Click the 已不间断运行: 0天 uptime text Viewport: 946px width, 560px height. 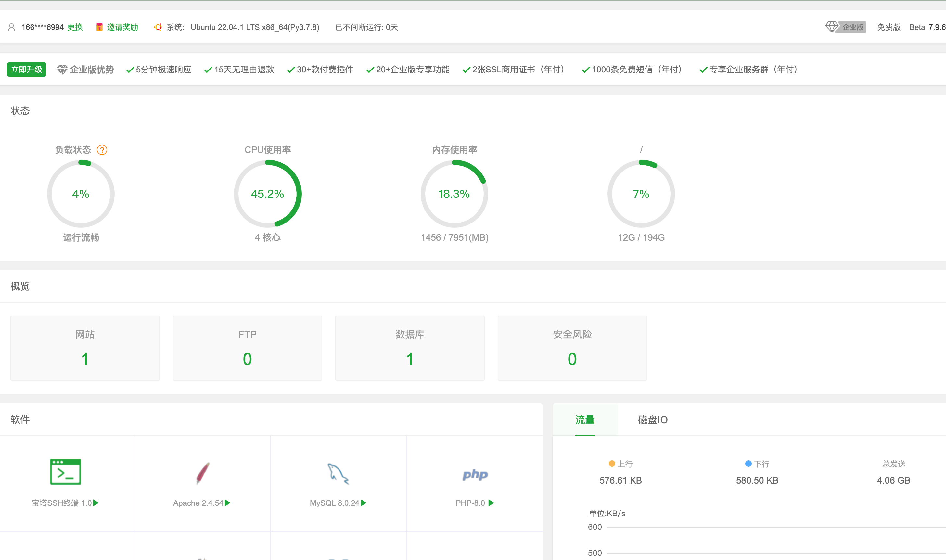pyautogui.click(x=366, y=27)
